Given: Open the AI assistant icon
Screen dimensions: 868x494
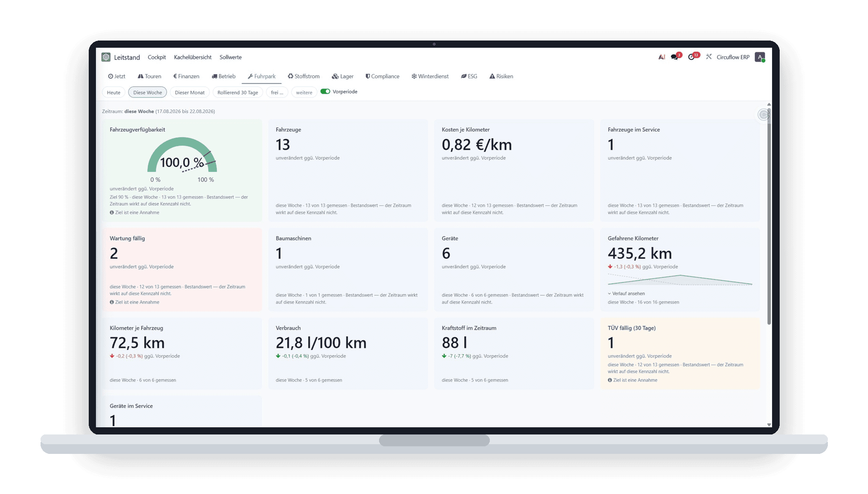Looking at the screenshot, I should coord(662,57).
